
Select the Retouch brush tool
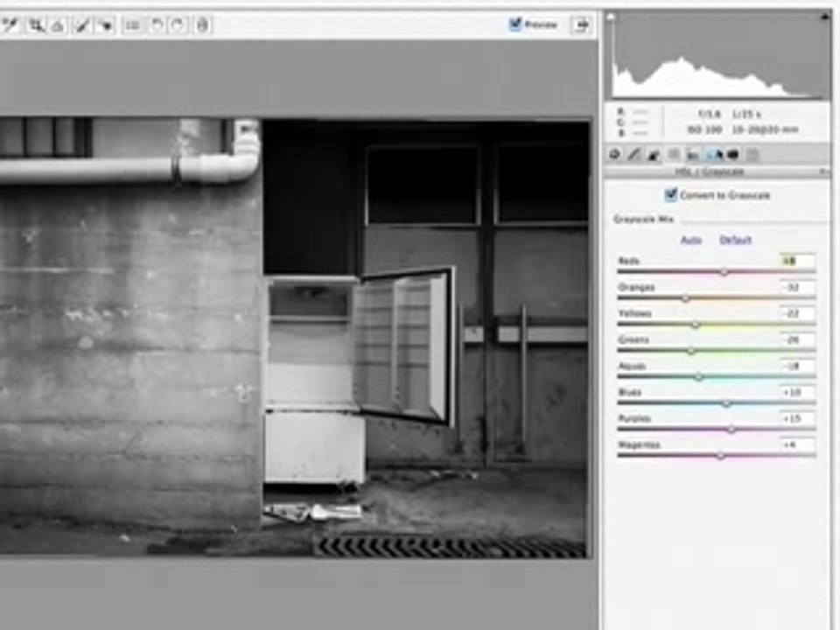(x=81, y=25)
